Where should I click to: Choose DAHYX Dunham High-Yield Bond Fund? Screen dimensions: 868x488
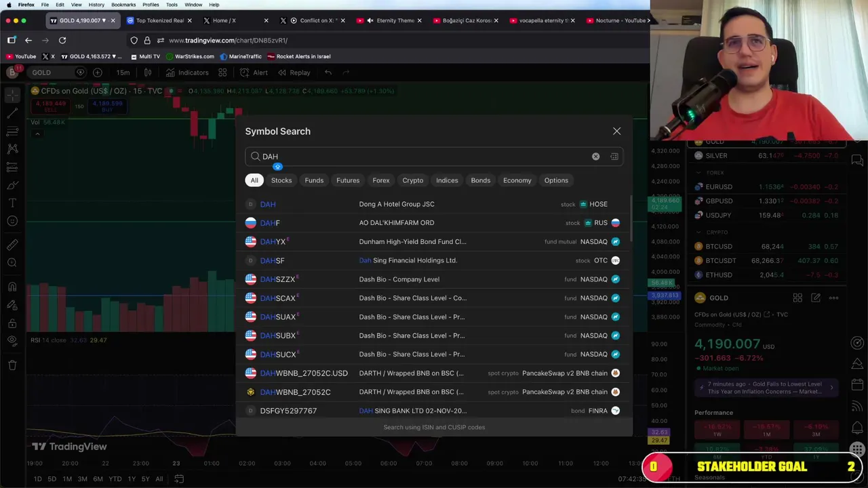click(x=434, y=242)
